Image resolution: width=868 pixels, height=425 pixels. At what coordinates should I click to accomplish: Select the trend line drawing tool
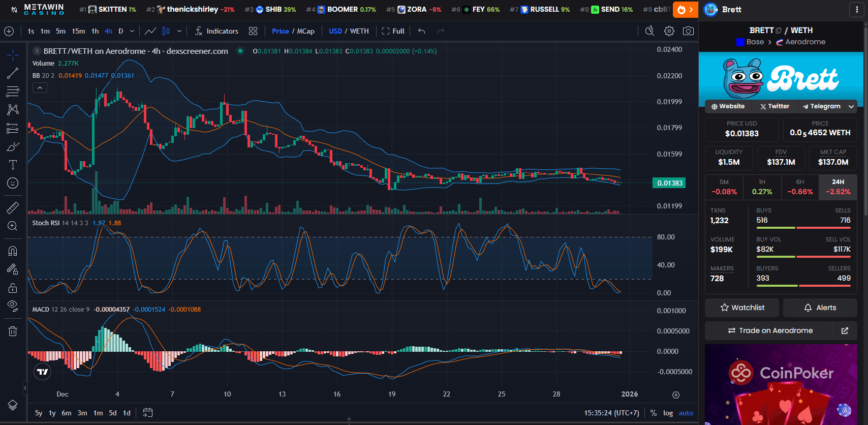[13, 73]
